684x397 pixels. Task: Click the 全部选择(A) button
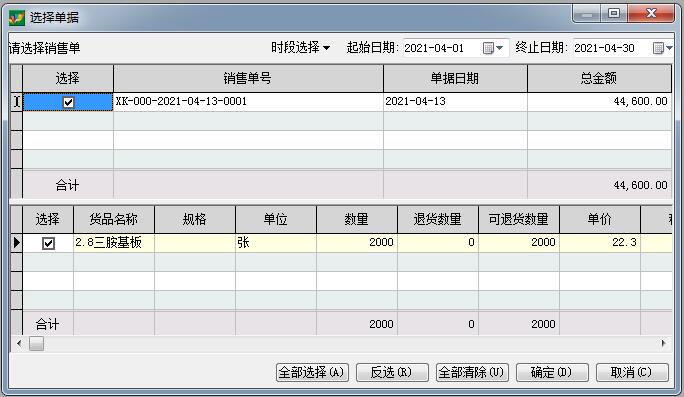(x=312, y=373)
